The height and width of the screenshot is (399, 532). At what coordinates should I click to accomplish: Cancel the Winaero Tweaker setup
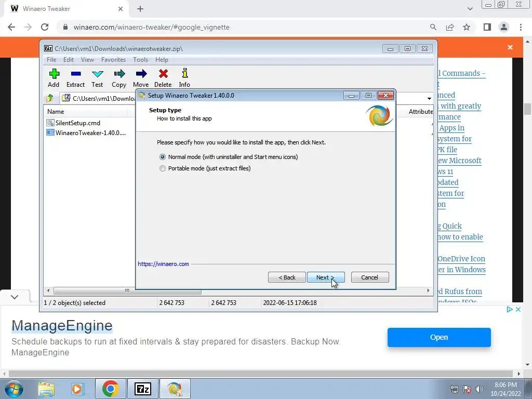pyautogui.click(x=370, y=277)
